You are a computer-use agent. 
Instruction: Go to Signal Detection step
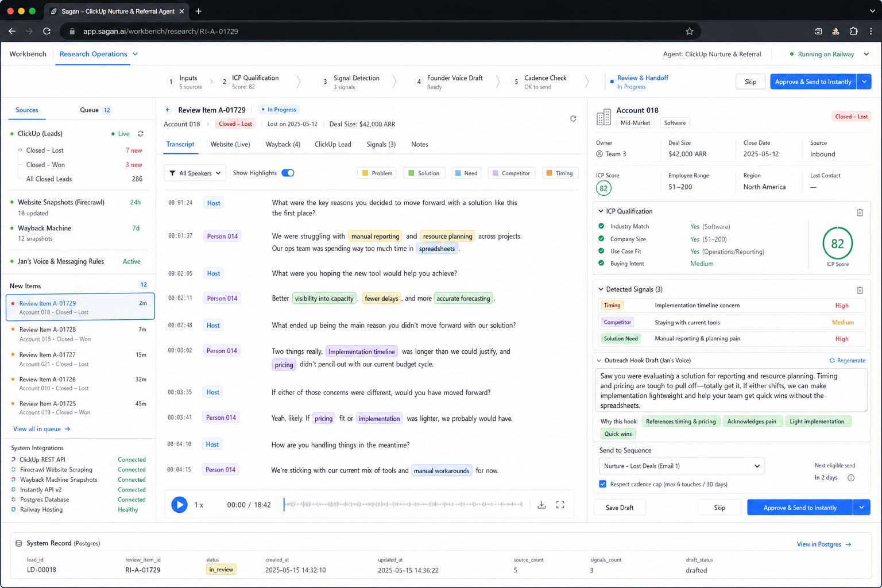pyautogui.click(x=351, y=82)
